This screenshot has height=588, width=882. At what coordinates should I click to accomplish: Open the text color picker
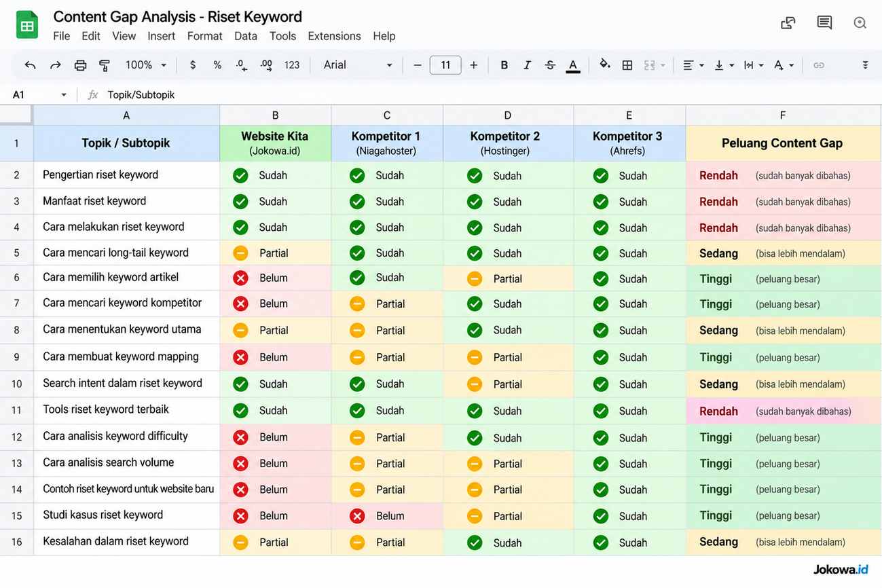[x=573, y=66]
